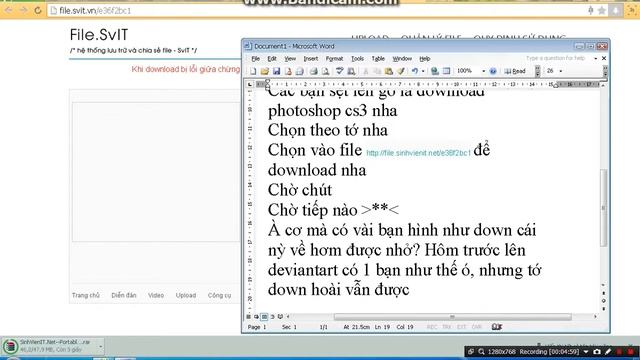Click the Bandicam magnifier icon
Screen dimensions: 640x360
coord(481,351)
